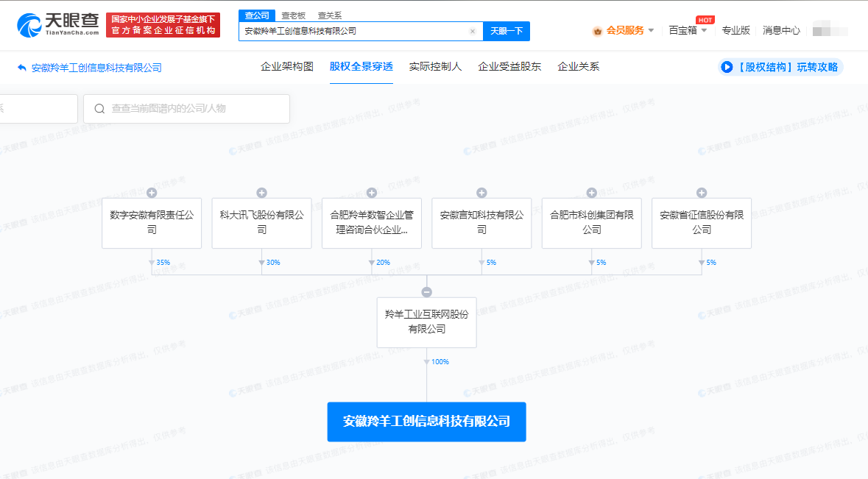Expand plus above 安徽言知科技有限公司

(481, 193)
